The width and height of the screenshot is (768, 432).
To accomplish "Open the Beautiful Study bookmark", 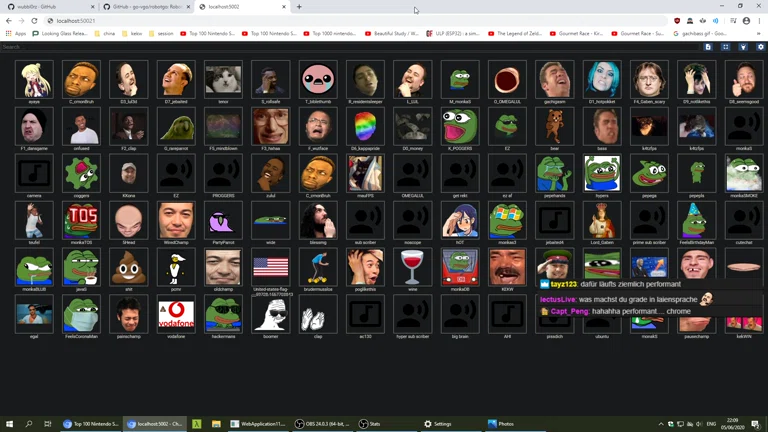I will click(392, 34).
